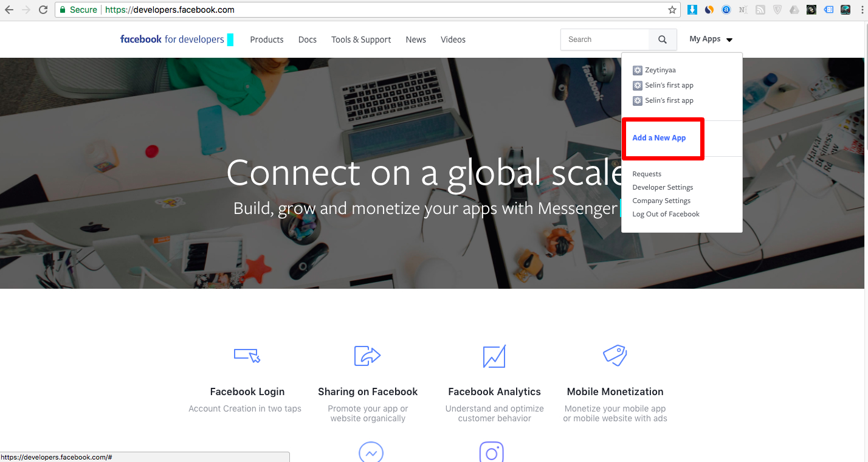The height and width of the screenshot is (462, 868).
Task: Click the search magnifier icon button
Action: 663,40
